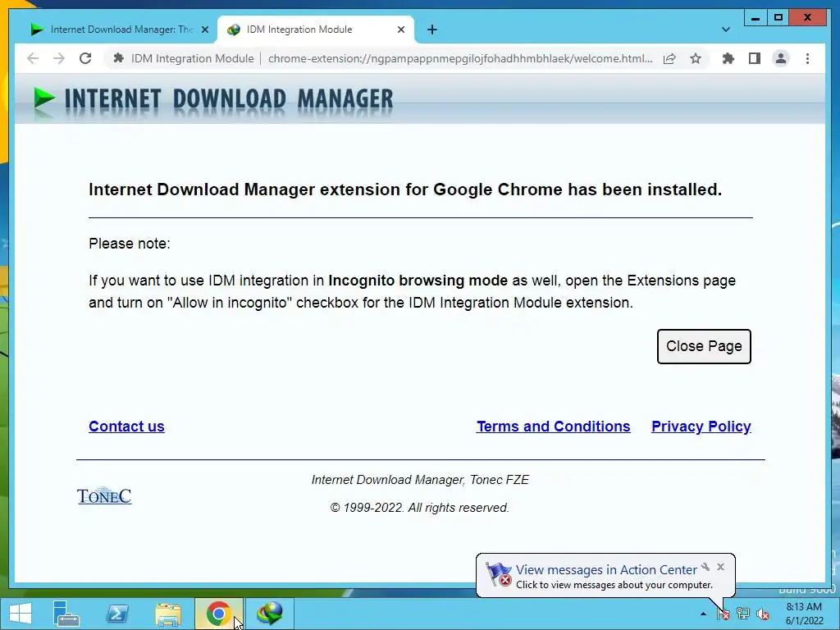Open the Privacy Policy link
Screen dimensions: 840x630
click(x=701, y=427)
